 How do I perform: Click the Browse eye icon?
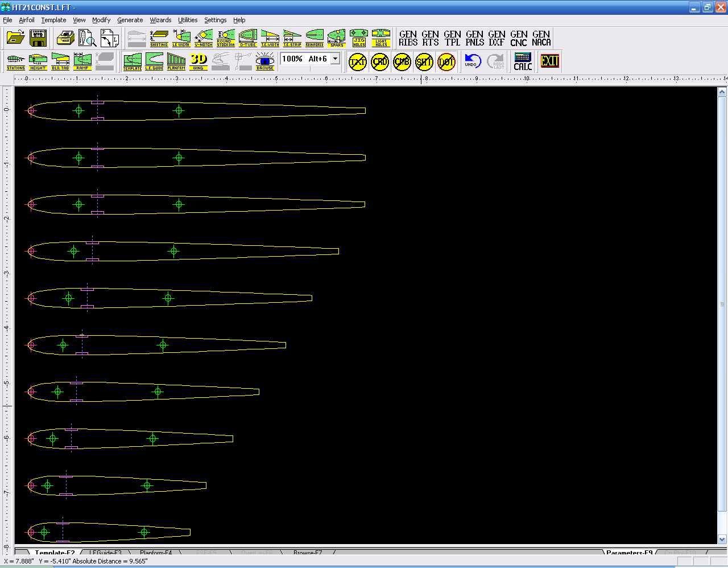pos(265,61)
